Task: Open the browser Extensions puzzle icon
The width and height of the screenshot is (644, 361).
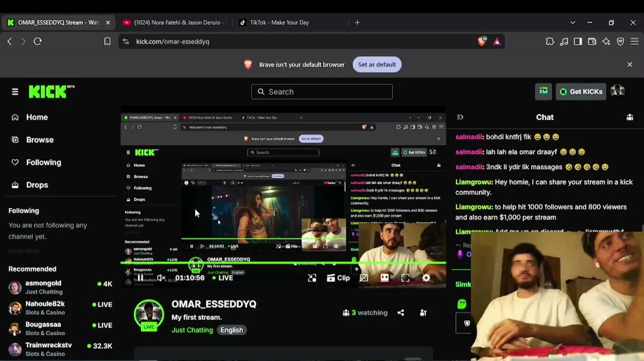Action: pyautogui.click(x=550, y=42)
